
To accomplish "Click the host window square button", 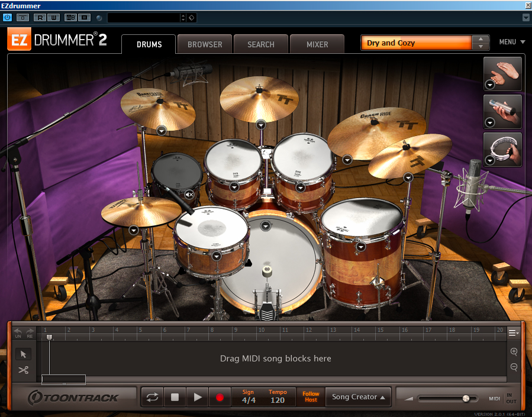I will coord(22,18).
